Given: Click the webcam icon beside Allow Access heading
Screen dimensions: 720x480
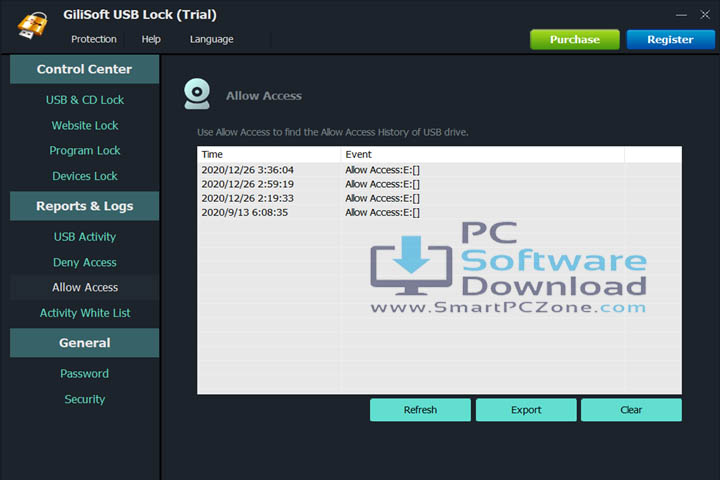Looking at the screenshot, I should pyautogui.click(x=197, y=94).
